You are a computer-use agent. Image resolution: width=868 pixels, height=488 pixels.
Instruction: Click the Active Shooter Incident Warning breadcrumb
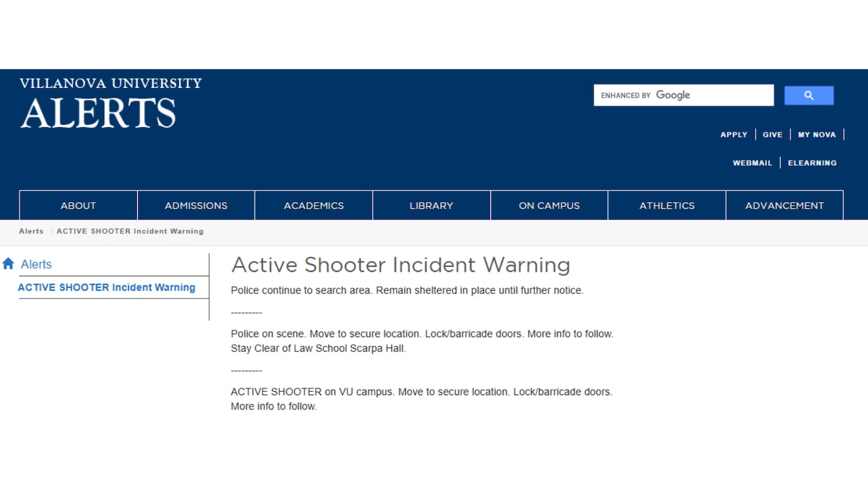[x=130, y=231]
